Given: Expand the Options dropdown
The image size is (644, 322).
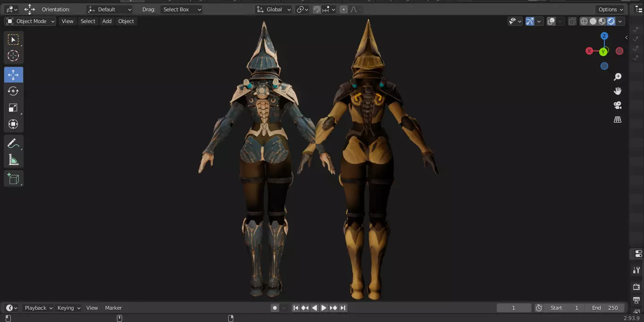Looking at the screenshot, I should tap(611, 9).
